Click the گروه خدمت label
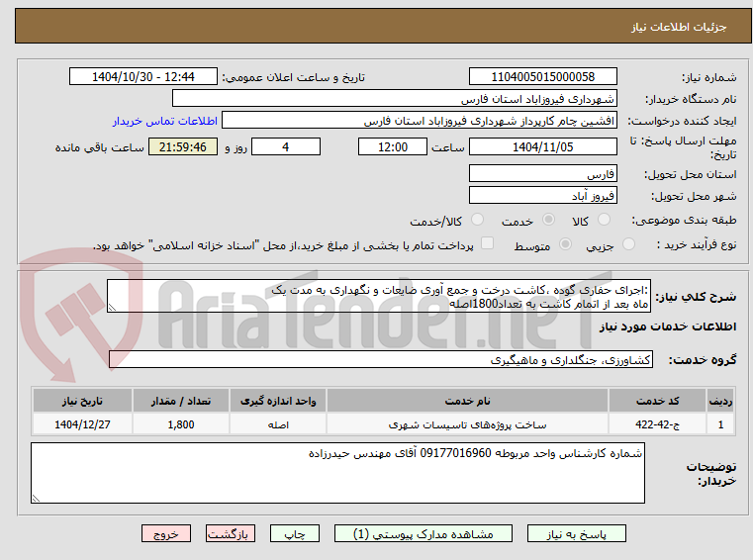753x560 pixels. pos(703,360)
